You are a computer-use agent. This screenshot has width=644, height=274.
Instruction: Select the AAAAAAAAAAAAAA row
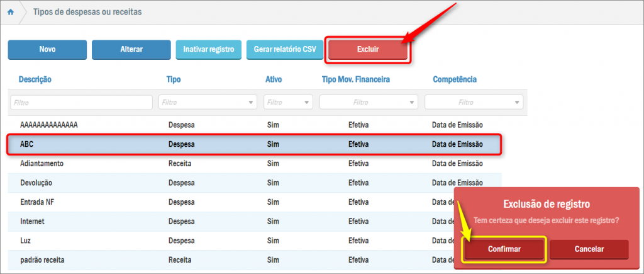252,125
